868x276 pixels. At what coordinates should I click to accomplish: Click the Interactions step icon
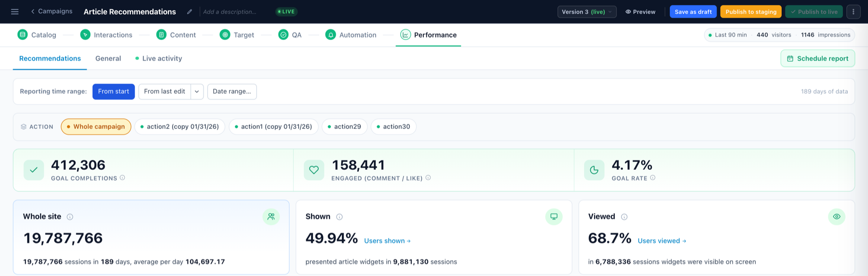[x=85, y=35]
